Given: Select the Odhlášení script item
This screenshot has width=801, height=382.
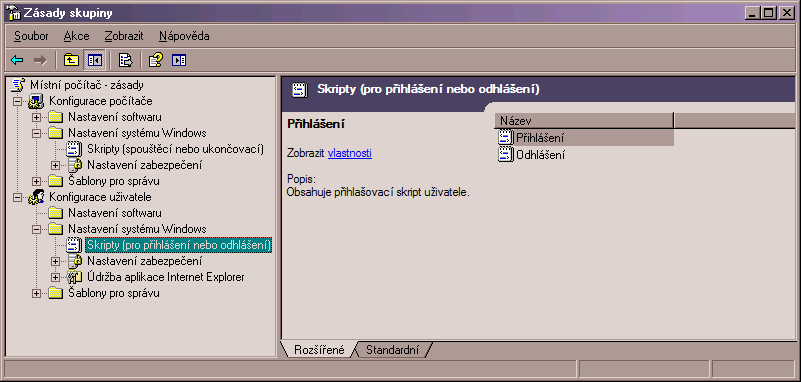Looking at the screenshot, I should tap(532, 154).
